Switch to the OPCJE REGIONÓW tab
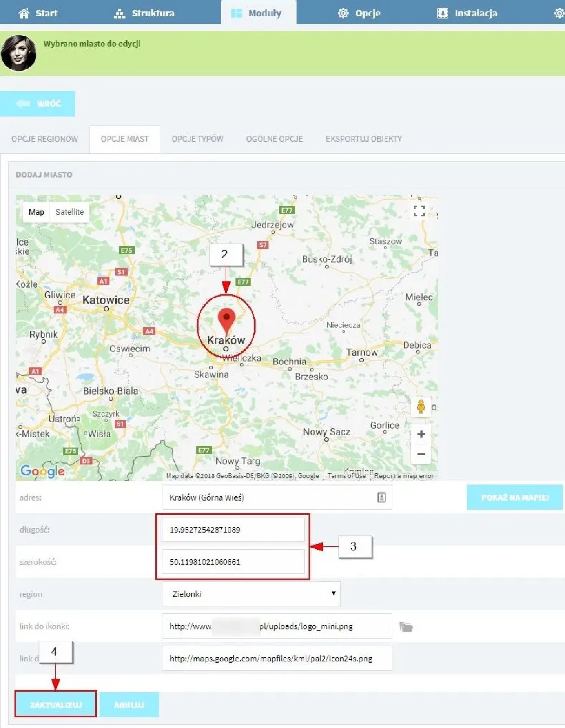This screenshot has height=728, width=565. [45, 139]
